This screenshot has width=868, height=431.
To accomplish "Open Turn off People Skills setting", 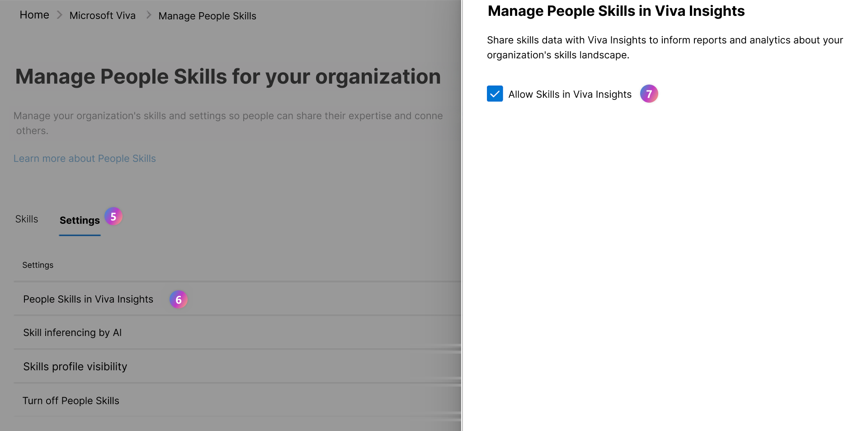I will (71, 401).
